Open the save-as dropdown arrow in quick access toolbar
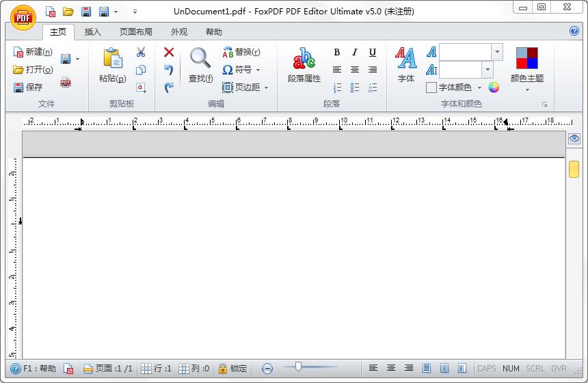The width and height of the screenshot is (588, 383). pos(116,12)
